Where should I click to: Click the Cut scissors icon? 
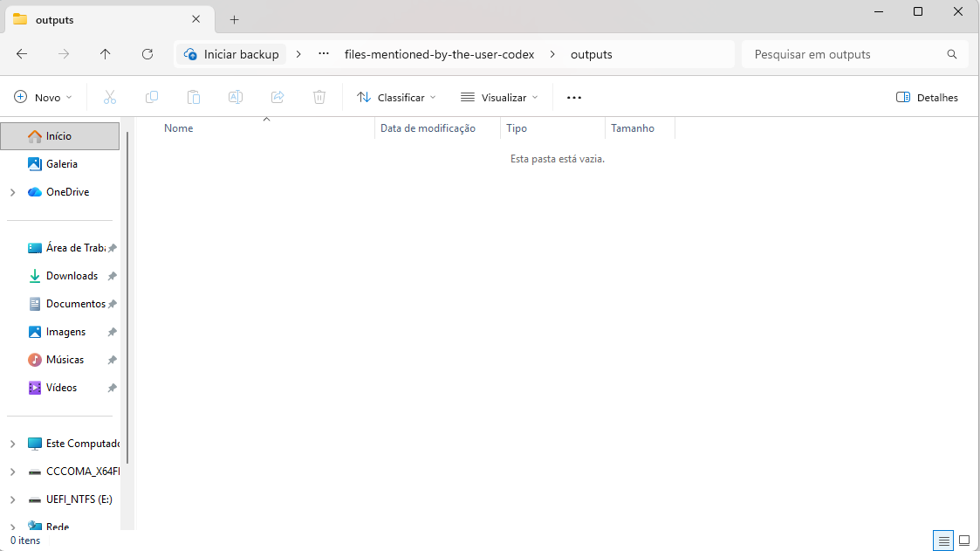[x=110, y=97]
